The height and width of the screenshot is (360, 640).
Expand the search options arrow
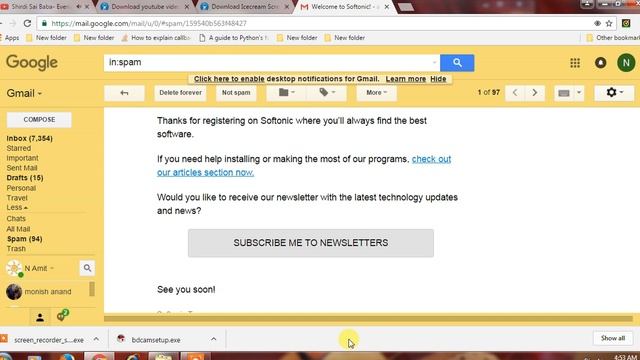click(x=434, y=63)
